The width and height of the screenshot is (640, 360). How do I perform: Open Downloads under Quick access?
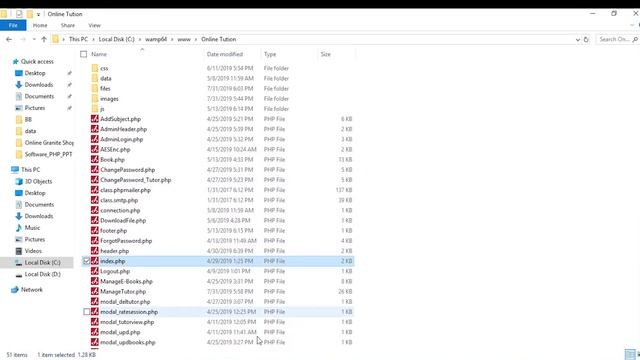pos(39,84)
